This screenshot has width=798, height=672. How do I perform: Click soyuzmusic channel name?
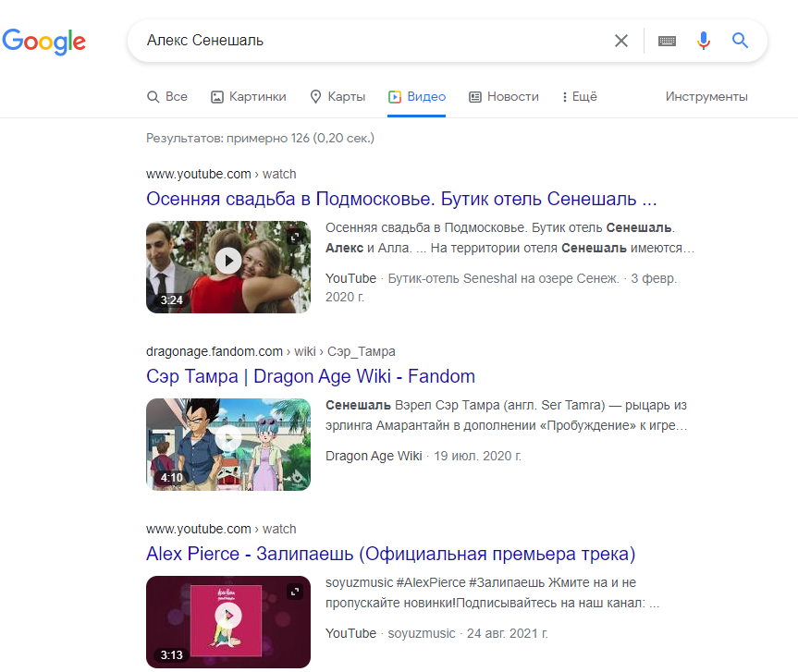tap(422, 633)
